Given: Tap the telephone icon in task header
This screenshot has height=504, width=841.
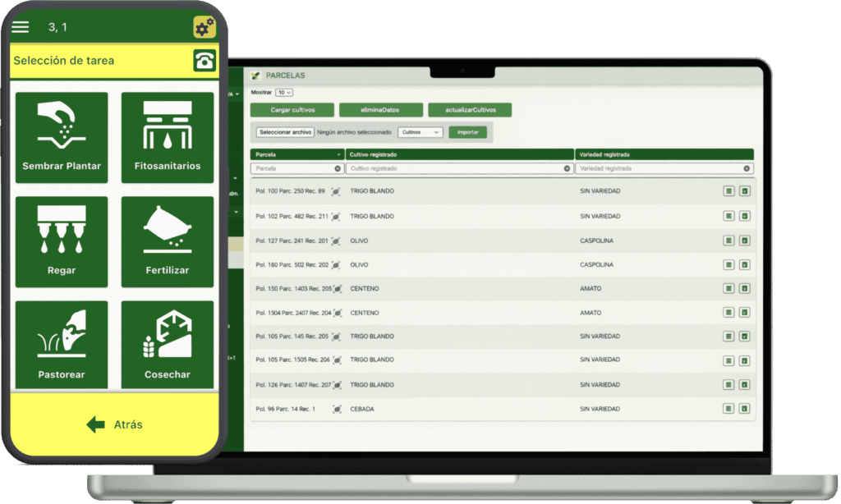Looking at the screenshot, I should tap(205, 61).
